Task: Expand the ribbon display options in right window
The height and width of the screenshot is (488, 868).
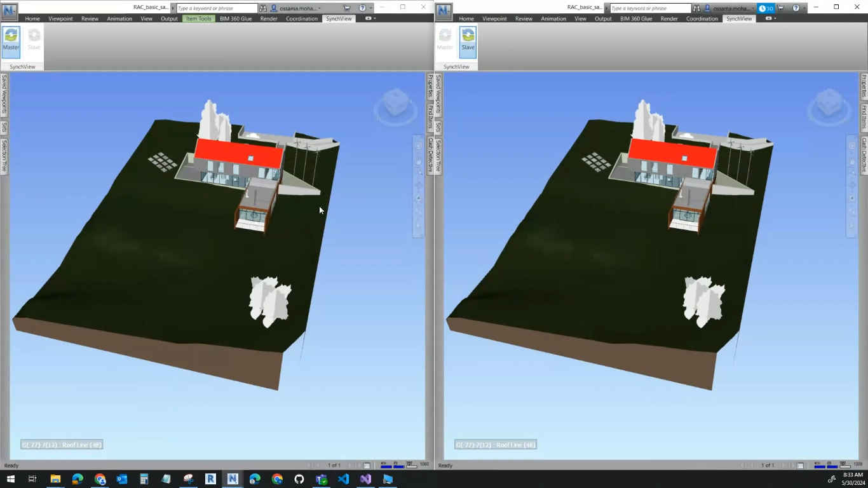Action: [x=771, y=18]
